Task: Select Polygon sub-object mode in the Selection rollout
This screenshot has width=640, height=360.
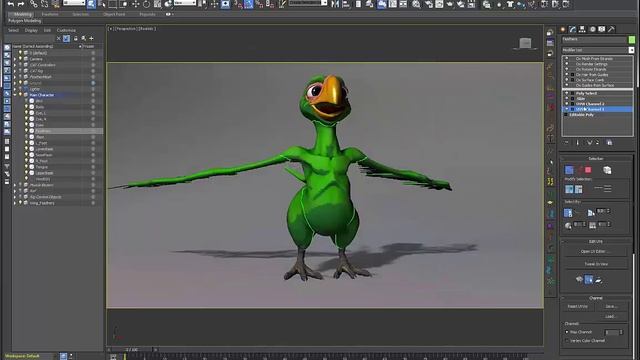Action: (588, 170)
